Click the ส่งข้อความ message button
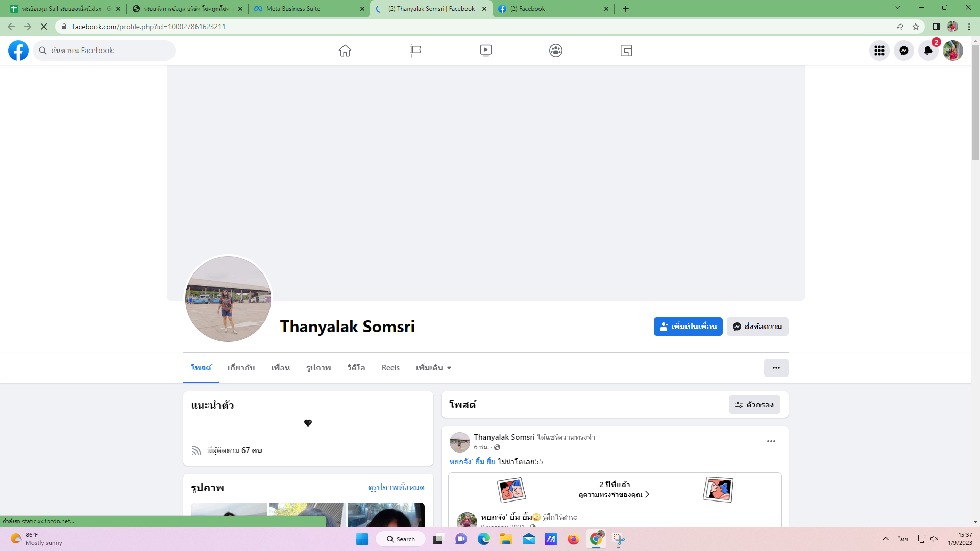The image size is (980, 551). [757, 327]
